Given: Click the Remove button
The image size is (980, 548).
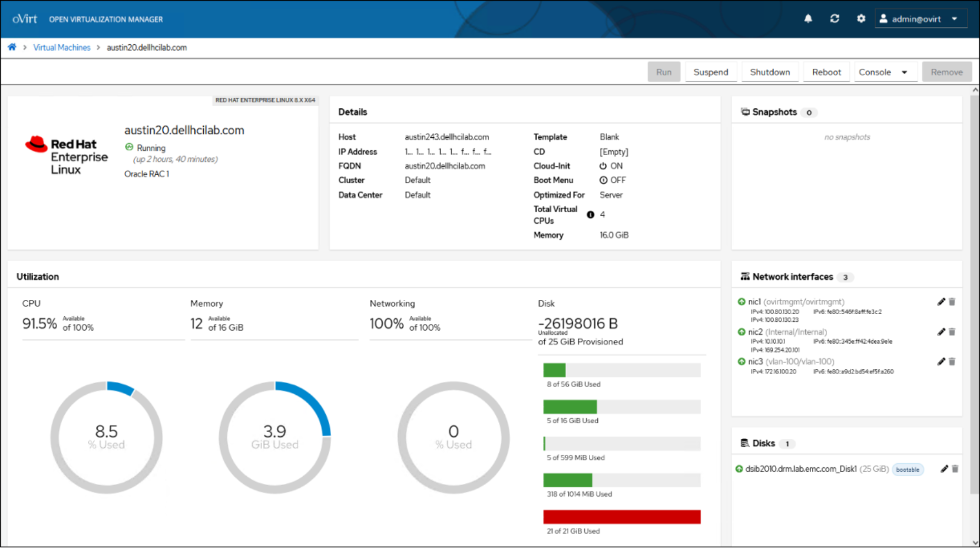Looking at the screenshot, I should (x=946, y=72).
